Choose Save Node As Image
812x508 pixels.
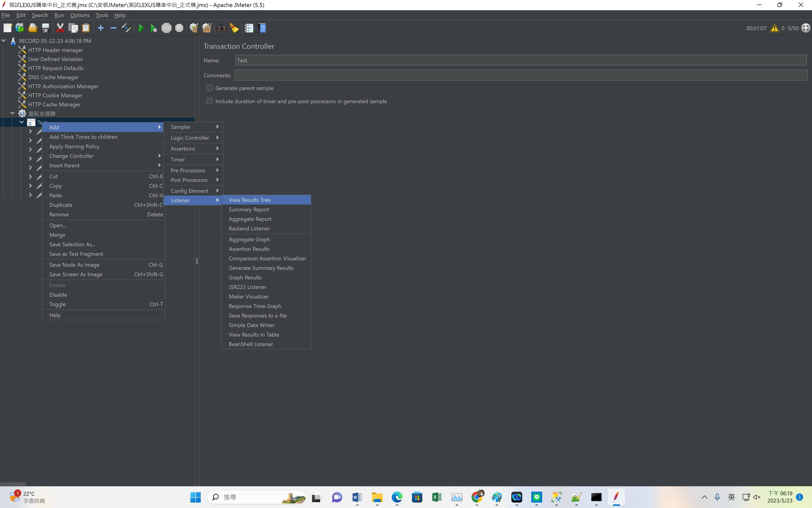click(x=103, y=265)
